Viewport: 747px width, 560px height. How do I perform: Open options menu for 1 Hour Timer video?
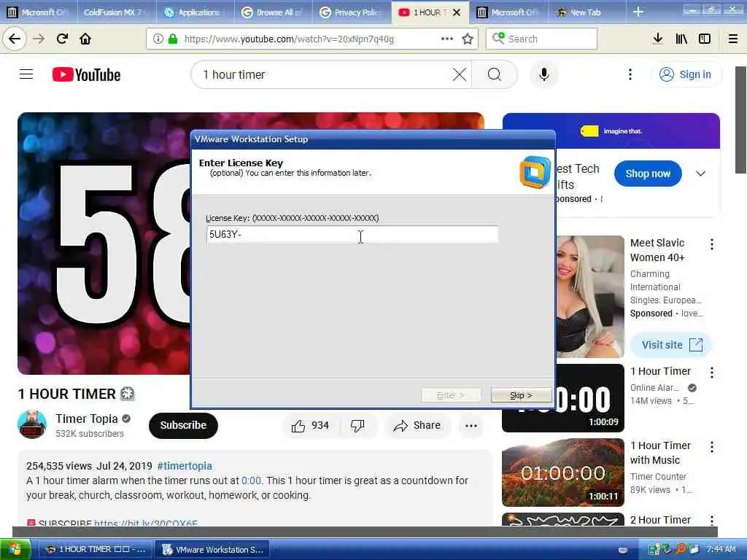tap(712, 373)
